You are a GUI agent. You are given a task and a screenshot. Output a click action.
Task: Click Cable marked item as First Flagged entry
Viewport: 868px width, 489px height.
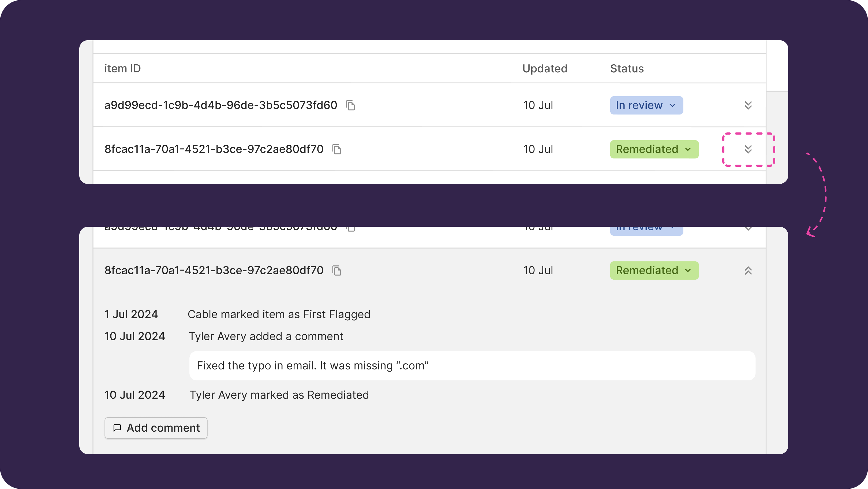click(x=279, y=314)
